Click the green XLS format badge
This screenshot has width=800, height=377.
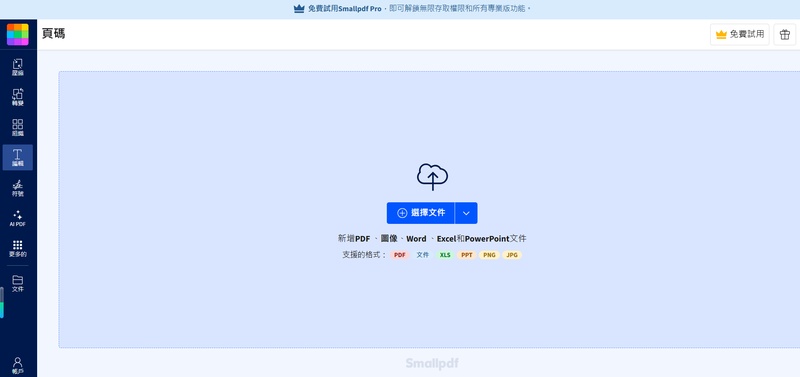(x=445, y=255)
